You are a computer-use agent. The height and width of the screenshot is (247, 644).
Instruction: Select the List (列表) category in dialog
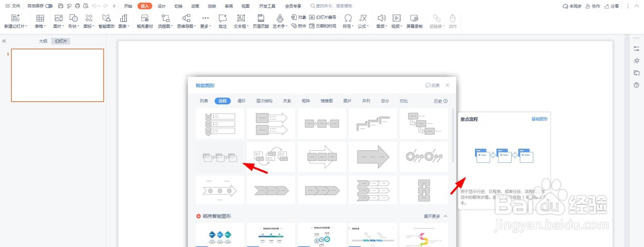204,101
